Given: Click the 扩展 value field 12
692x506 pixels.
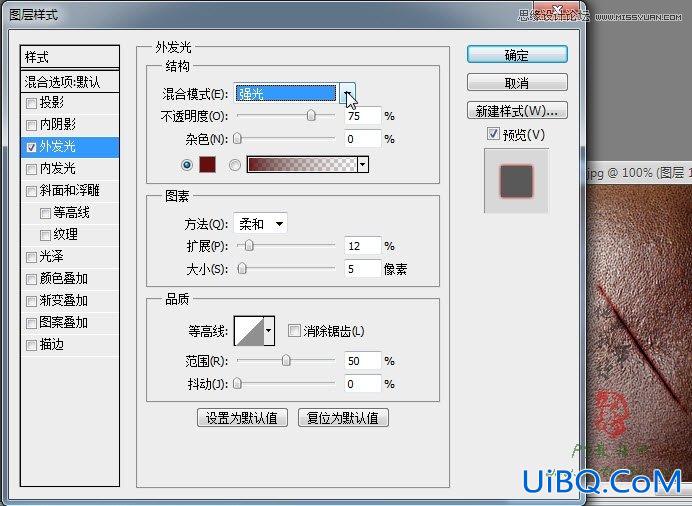Looking at the screenshot, I should [362, 246].
